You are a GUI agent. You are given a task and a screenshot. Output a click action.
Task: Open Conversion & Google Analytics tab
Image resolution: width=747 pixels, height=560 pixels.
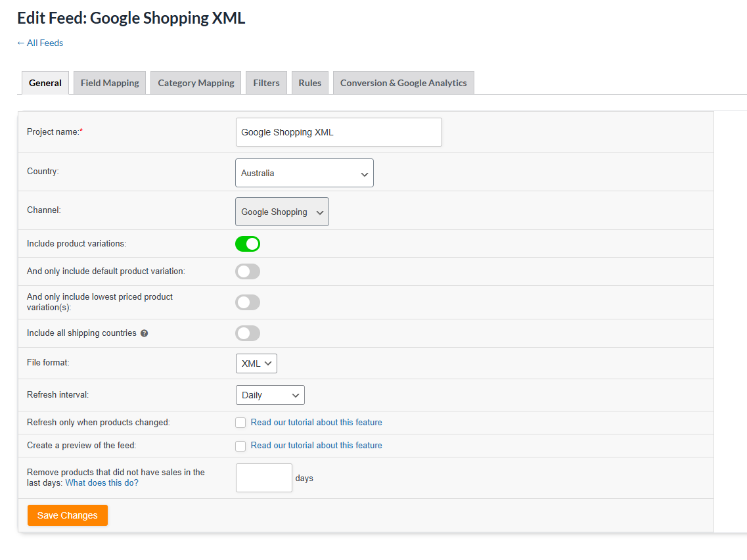click(x=403, y=83)
